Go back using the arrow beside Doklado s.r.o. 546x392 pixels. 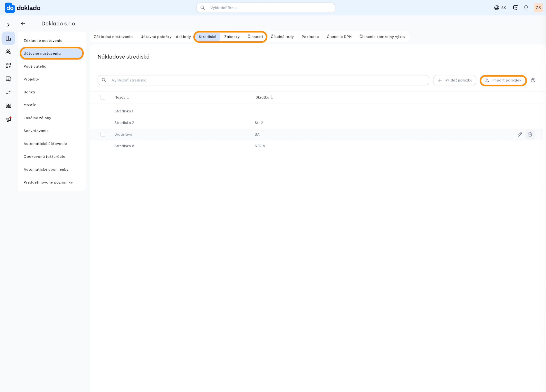[x=23, y=23]
